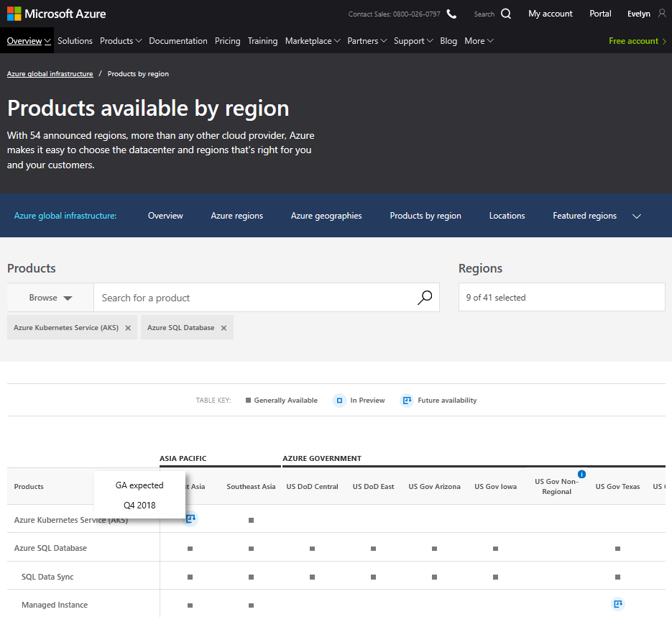Select the Products by region tab
Image resolution: width=672 pixels, height=617 pixels.
[425, 216]
